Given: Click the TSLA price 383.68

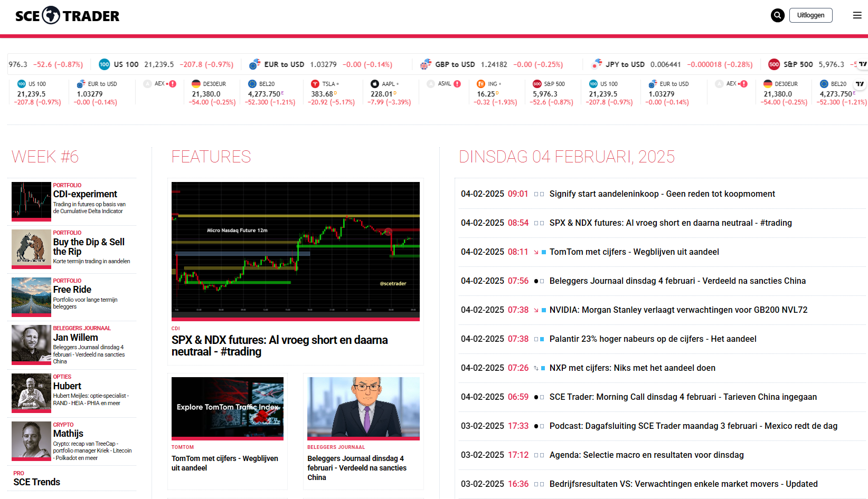Looking at the screenshot, I should [x=322, y=94].
